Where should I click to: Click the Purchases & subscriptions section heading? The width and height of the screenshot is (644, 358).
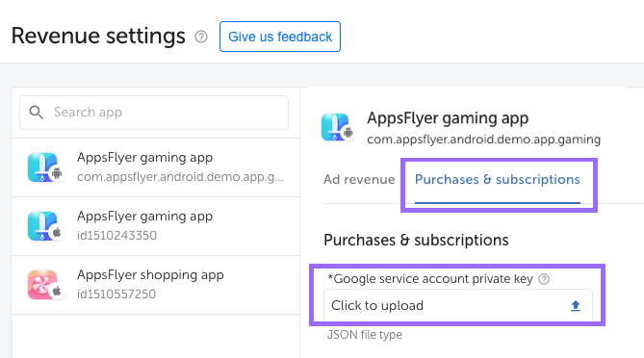click(x=416, y=241)
